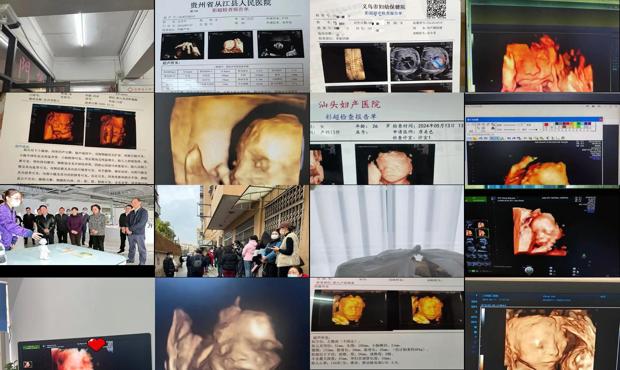Click the QR code on the Yiwu report
Viewport: 620px width, 370px height.
pos(436,9)
